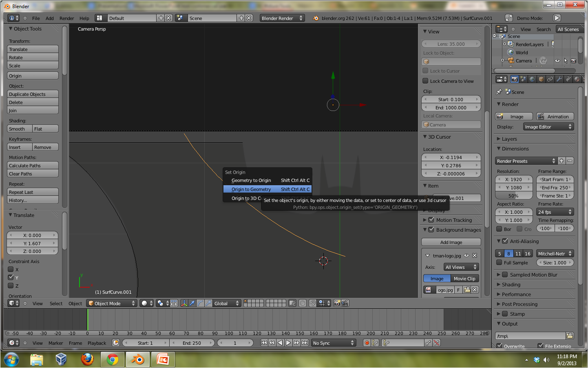Click the Add Image button

click(451, 242)
